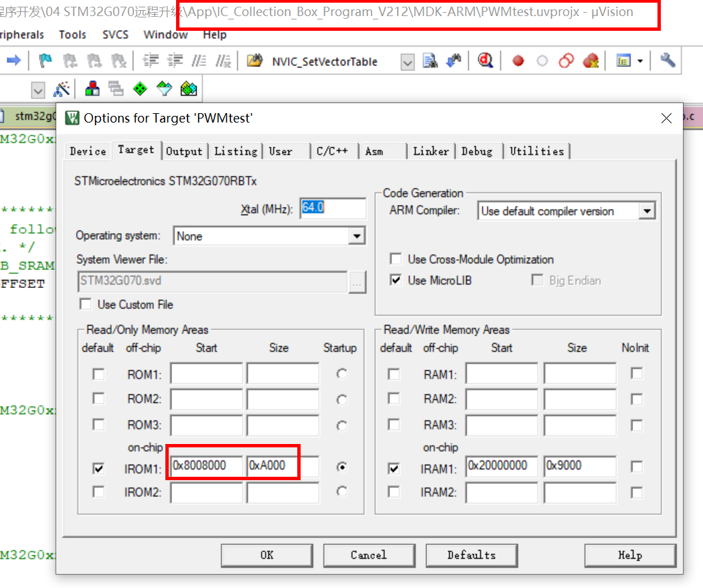
Task: Clear all bookmarks icon
Action: tap(119, 60)
